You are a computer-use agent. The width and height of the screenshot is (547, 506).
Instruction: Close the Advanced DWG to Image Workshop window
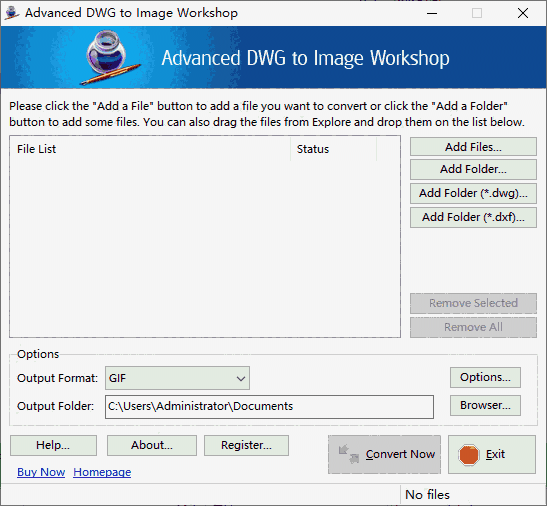tap(523, 13)
